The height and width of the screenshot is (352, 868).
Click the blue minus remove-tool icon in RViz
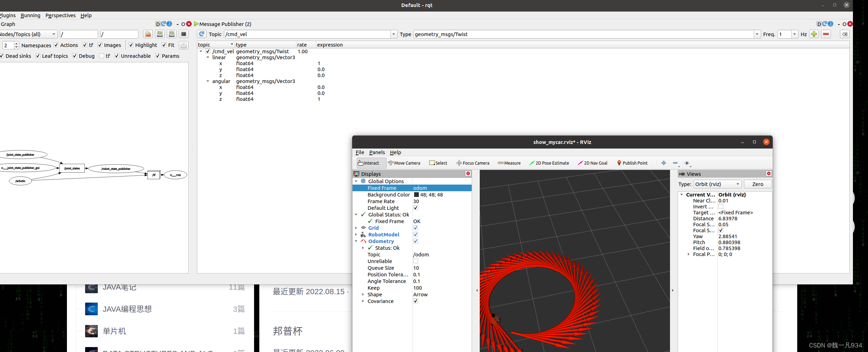pyautogui.click(x=675, y=163)
